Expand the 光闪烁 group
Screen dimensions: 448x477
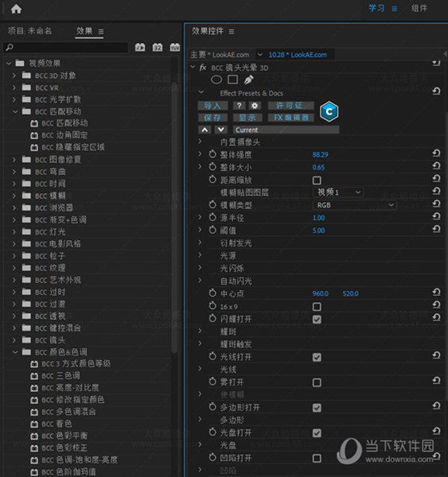tap(200, 268)
